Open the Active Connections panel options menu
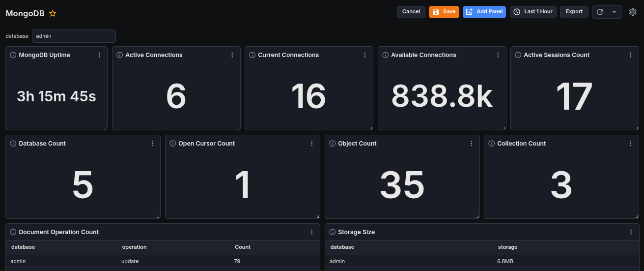The height and width of the screenshot is (271, 644). tap(232, 55)
